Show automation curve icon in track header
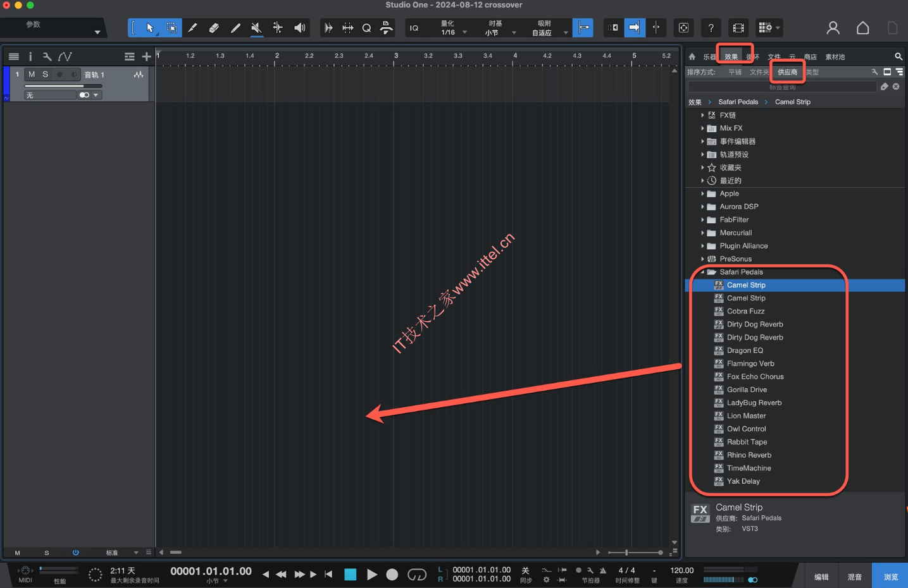Screen dimensions: 908x588 65,56
